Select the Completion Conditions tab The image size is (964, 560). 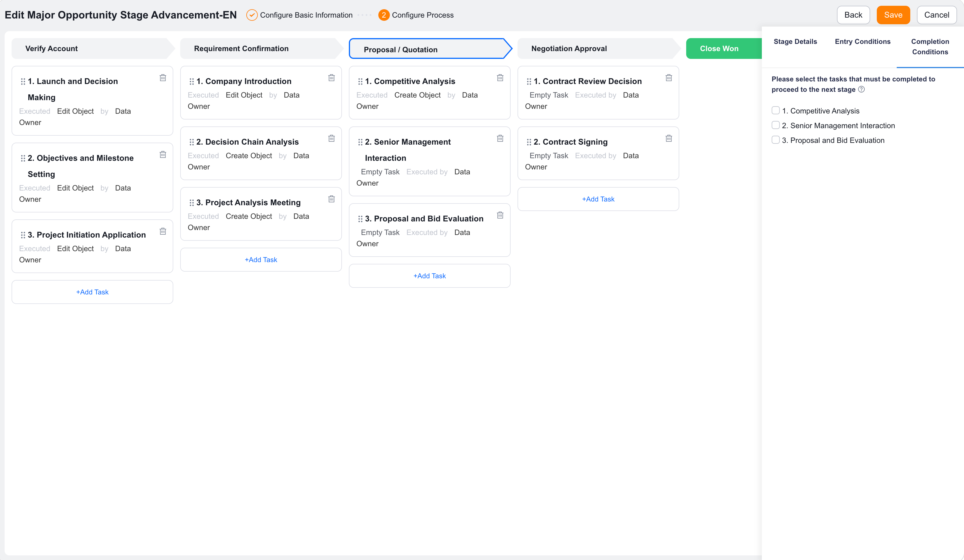point(930,47)
